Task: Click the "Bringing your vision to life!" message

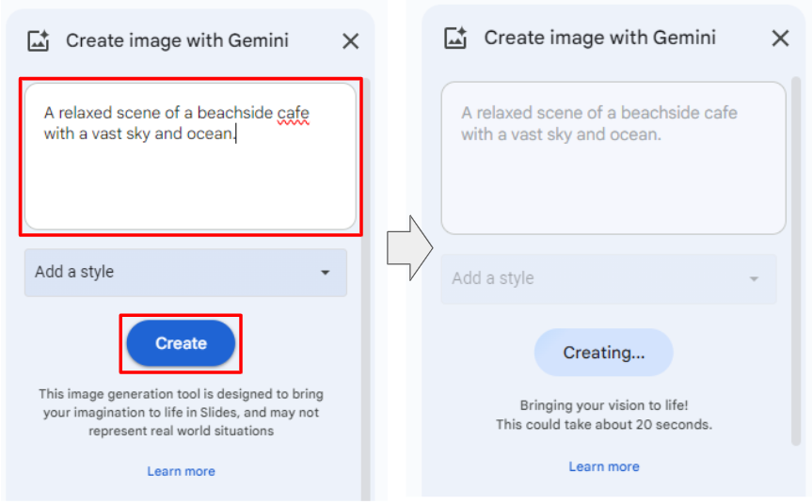Action: (x=604, y=405)
